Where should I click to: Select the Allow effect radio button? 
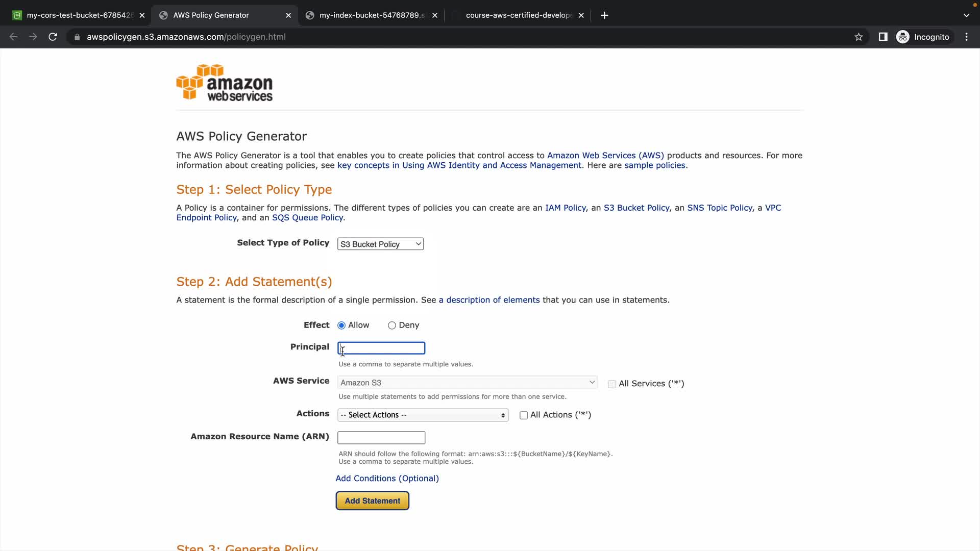(341, 325)
